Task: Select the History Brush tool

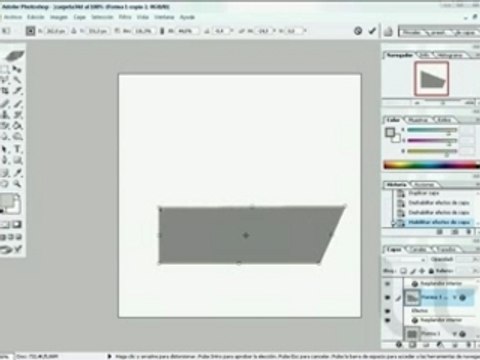Action: [x=17, y=115]
